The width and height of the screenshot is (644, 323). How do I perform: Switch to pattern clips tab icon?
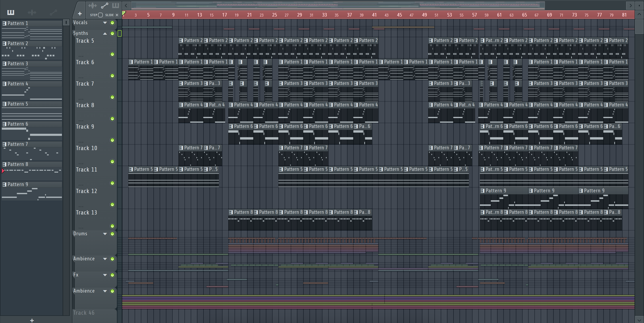click(x=116, y=6)
